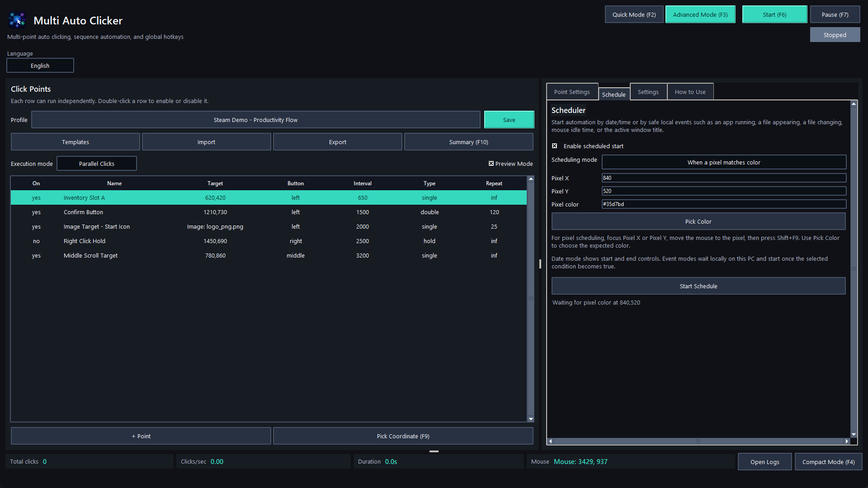This screenshot has height=488, width=868.
Task: Open the Scheduling mode dropdown
Action: (x=724, y=162)
